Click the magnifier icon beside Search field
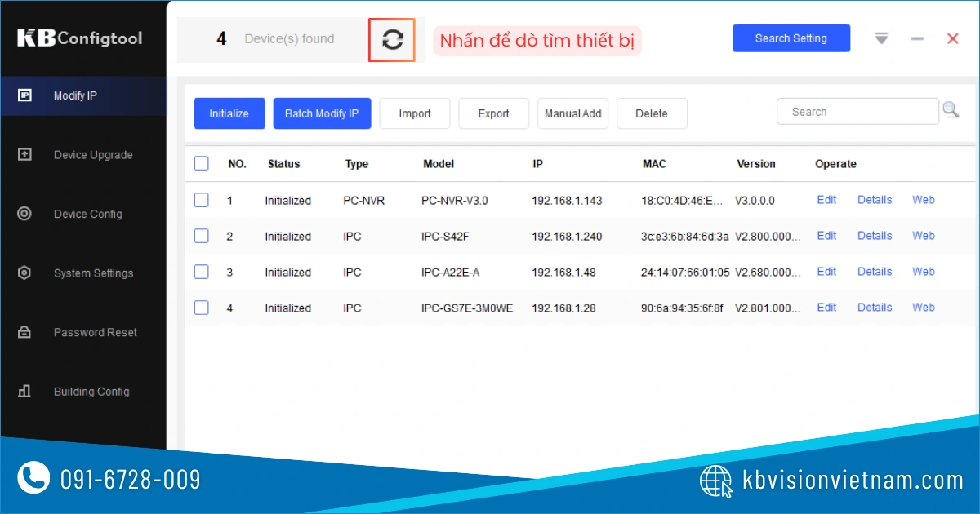Viewport: 980px width, 514px height. [x=951, y=110]
